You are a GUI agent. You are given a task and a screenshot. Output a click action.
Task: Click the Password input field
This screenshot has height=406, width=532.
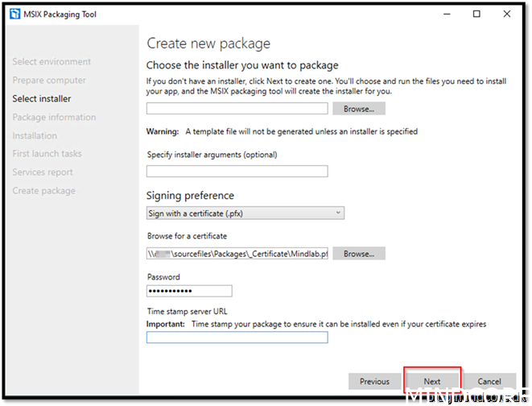pyautogui.click(x=189, y=291)
